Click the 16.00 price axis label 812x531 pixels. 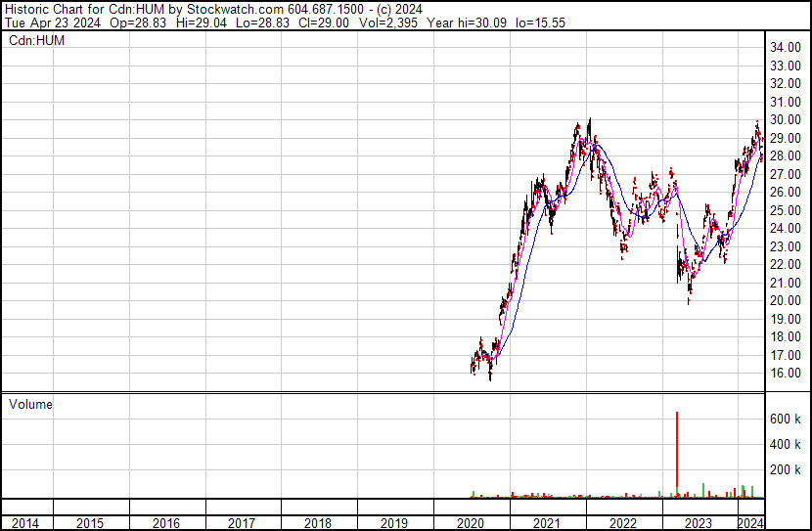(786, 374)
